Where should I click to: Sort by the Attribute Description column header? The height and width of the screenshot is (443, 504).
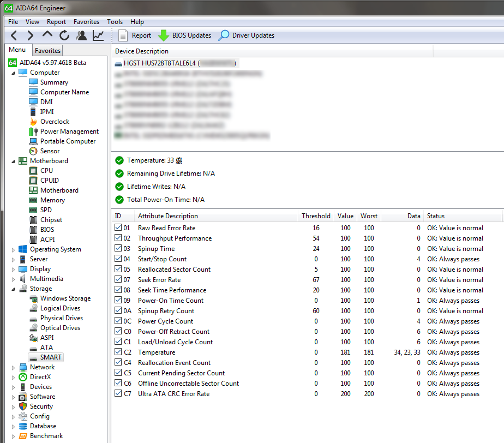(215, 216)
